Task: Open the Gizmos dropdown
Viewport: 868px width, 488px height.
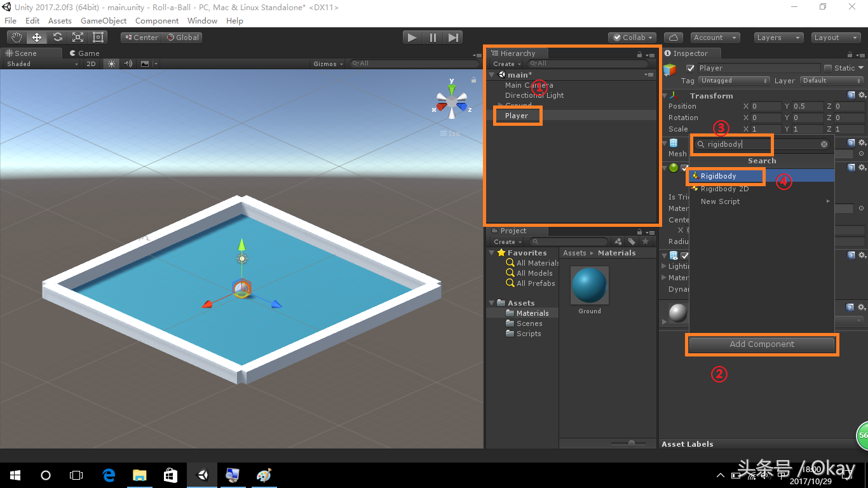Action: point(329,64)
